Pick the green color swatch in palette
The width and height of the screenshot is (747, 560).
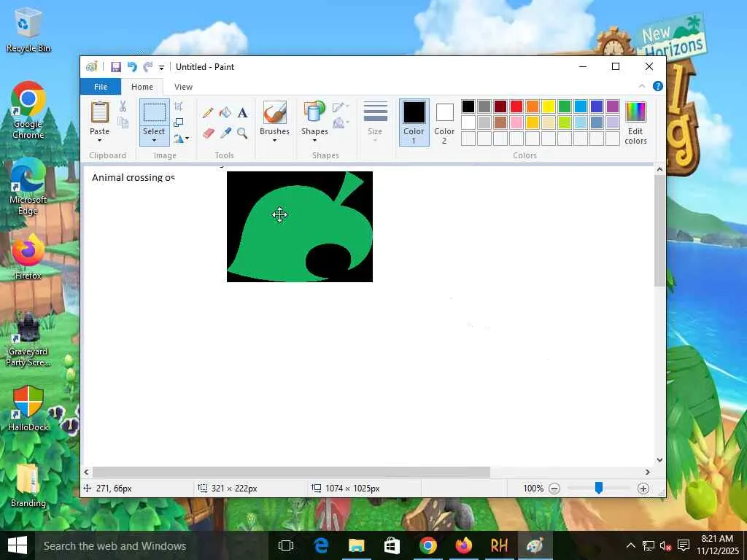coord(565,106)
